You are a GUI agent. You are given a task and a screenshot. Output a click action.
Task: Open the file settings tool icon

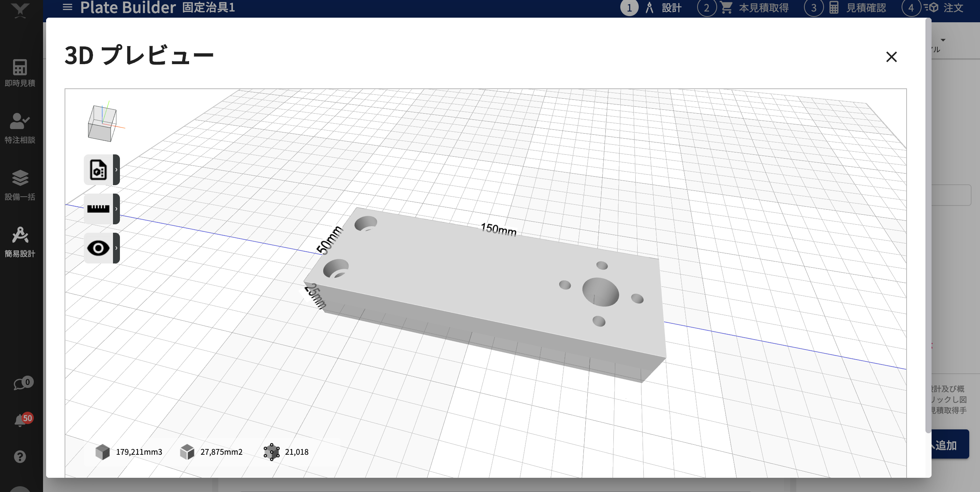point(98,170)
